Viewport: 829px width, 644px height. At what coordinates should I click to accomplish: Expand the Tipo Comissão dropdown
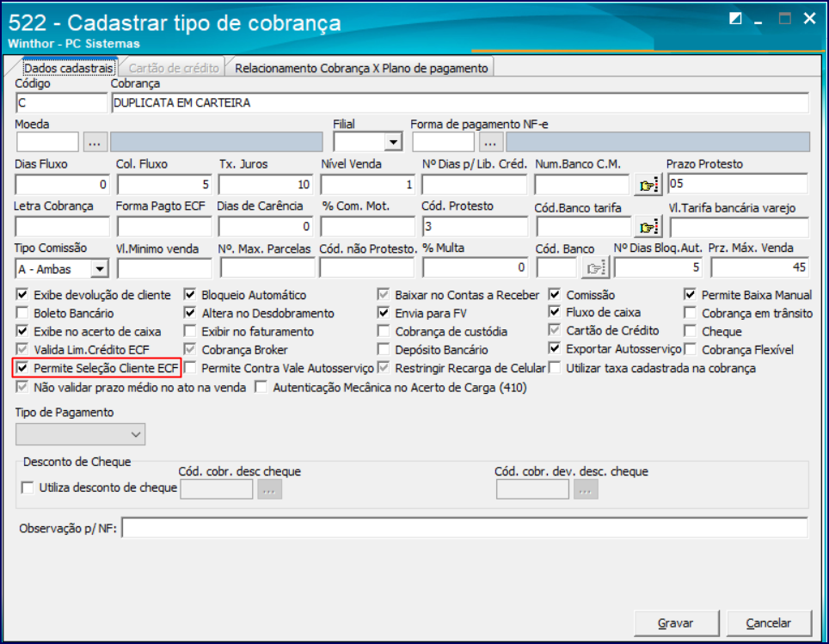[100, 269]
